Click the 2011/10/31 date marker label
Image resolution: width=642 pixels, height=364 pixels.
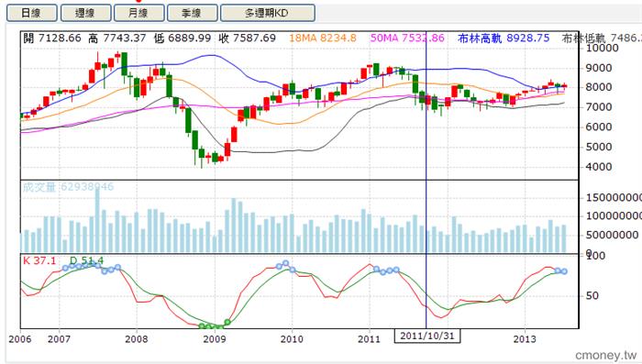[x=427, y=336]
